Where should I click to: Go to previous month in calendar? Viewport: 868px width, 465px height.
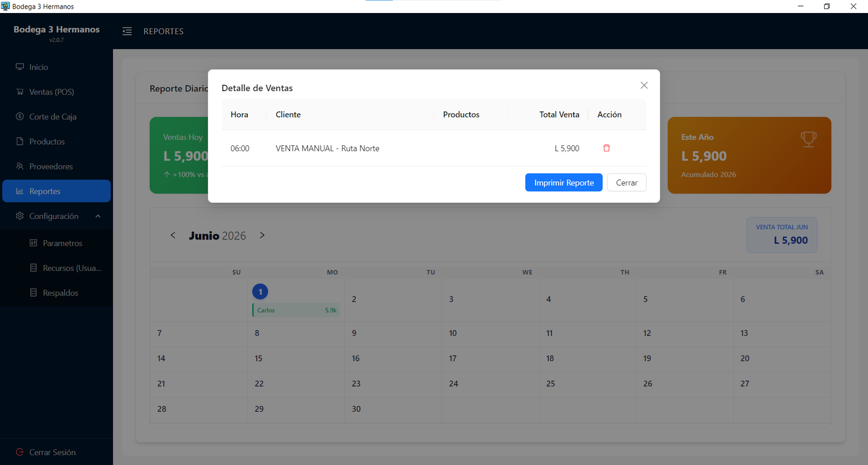173,235
